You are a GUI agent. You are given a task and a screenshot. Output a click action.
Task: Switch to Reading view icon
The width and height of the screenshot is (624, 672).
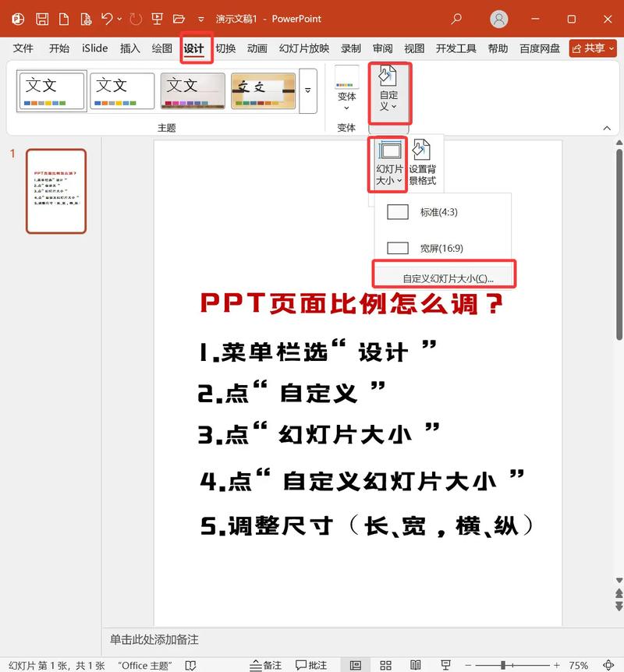(416, 665)
